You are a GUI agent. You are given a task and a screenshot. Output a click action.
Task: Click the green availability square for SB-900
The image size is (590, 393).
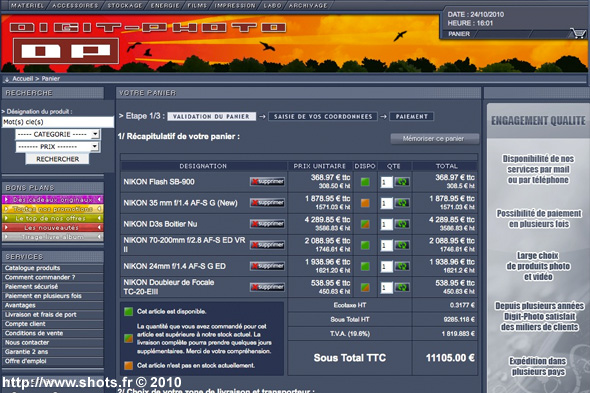click(x=365, y=182)
